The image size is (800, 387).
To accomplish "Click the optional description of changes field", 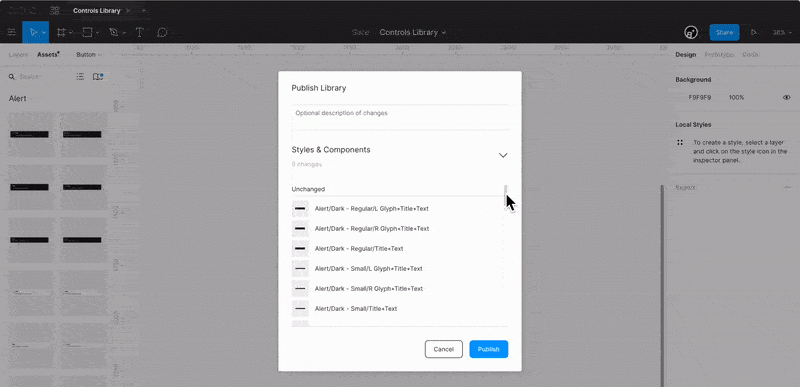I will (x=399, y=117).
